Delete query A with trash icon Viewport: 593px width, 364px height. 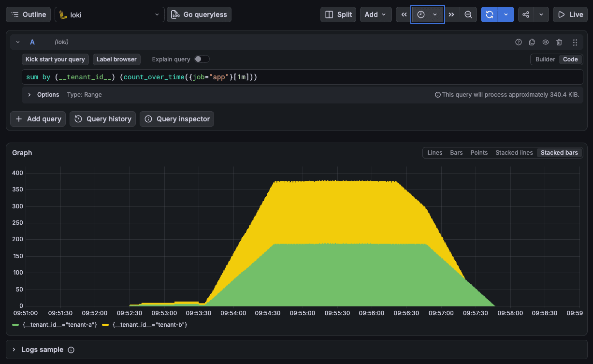point(559,42)
